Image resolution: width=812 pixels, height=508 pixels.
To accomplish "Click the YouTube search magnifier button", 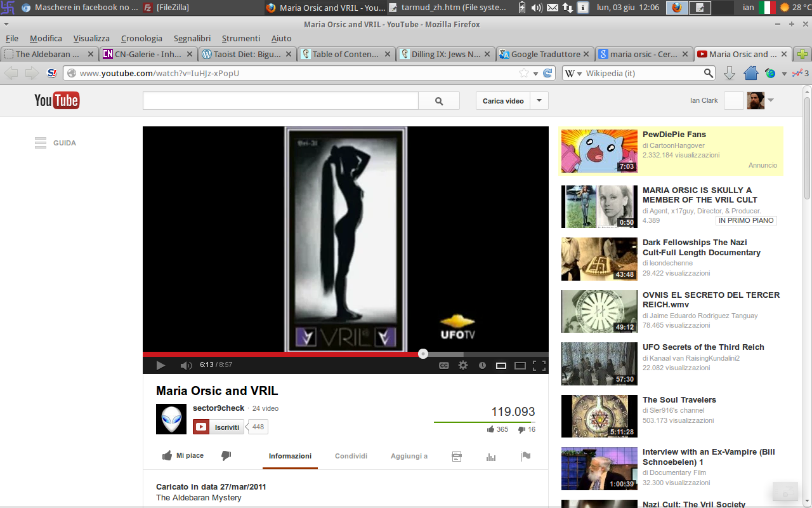I will (439, 101).
